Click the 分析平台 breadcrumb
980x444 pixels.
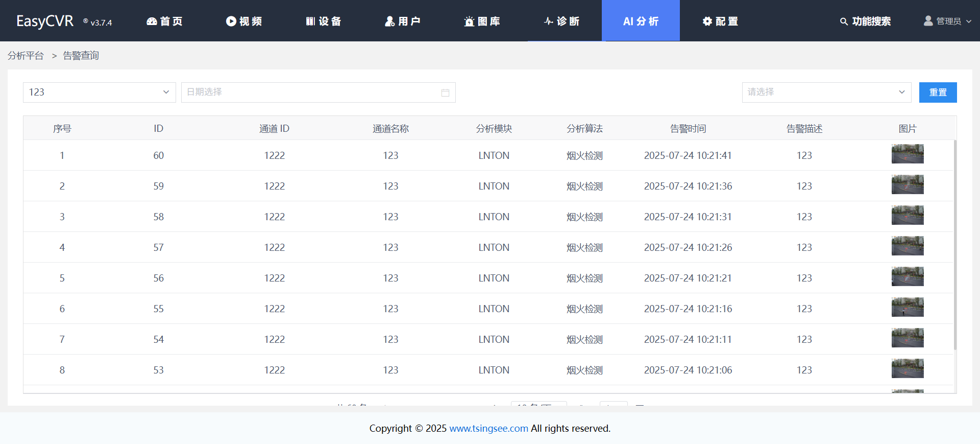(26, 56)
